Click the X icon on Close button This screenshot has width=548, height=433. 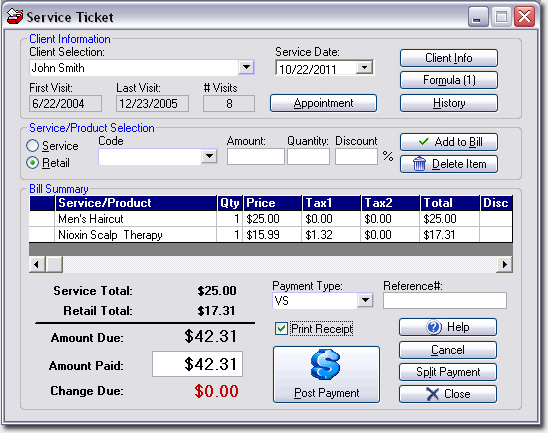coord(432,394)
